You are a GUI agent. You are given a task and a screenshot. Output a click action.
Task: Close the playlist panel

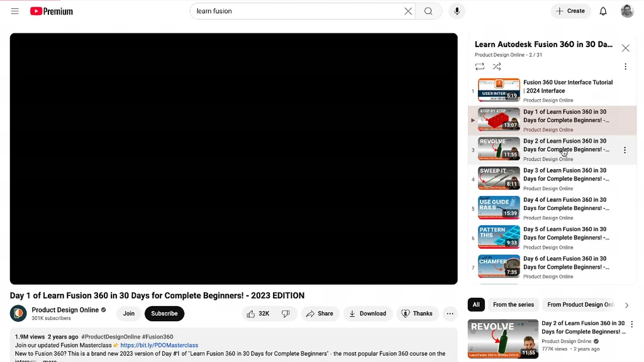(625, 48)
